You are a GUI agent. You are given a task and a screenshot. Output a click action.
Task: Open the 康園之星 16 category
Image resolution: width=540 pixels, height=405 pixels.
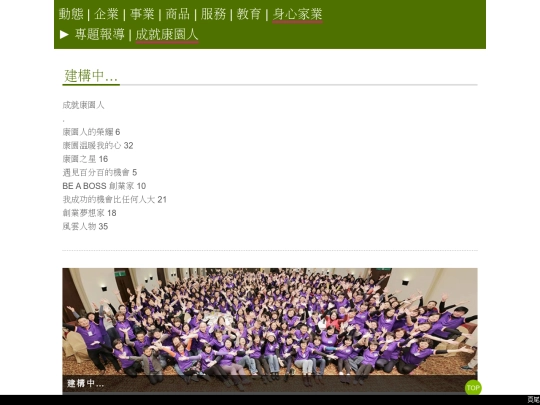pyautogui.click(x=85, y=159)
